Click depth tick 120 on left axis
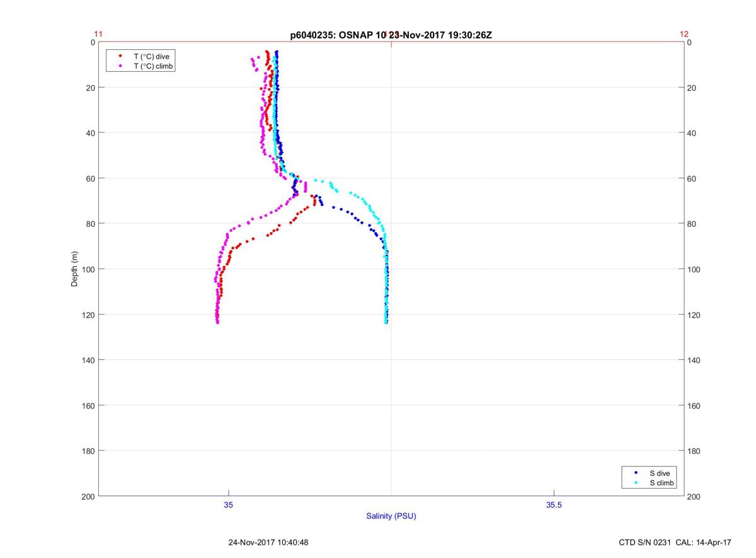 (x=89, y=315)
